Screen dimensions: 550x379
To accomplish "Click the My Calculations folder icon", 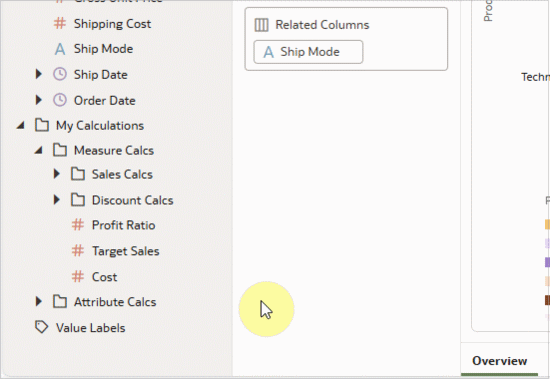I will click(42, 125).
